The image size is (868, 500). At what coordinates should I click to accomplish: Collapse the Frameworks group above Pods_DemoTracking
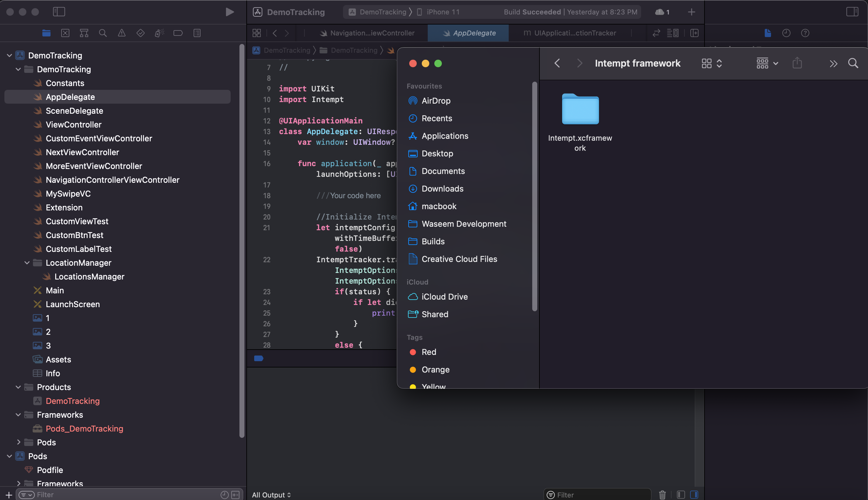pos(18,415)
